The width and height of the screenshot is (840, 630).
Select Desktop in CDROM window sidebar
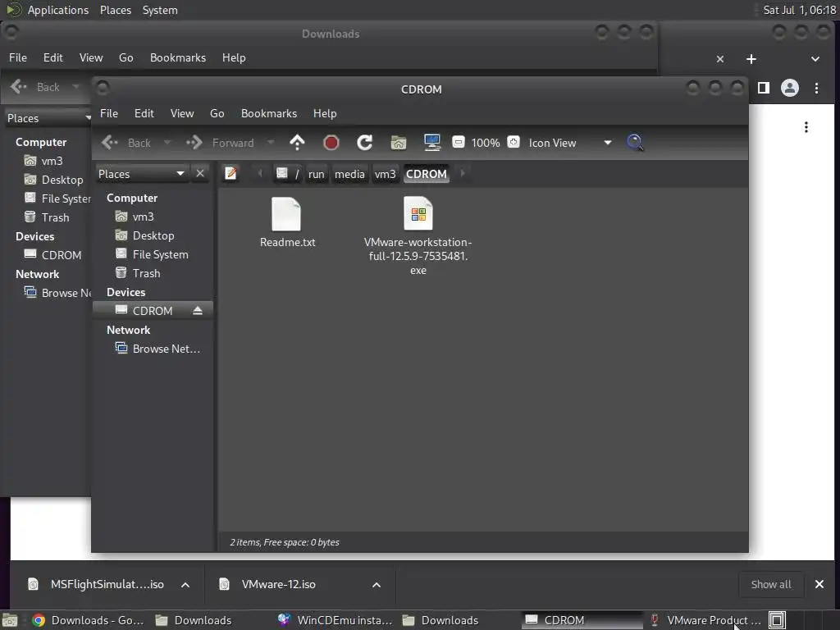click(153, 235)
